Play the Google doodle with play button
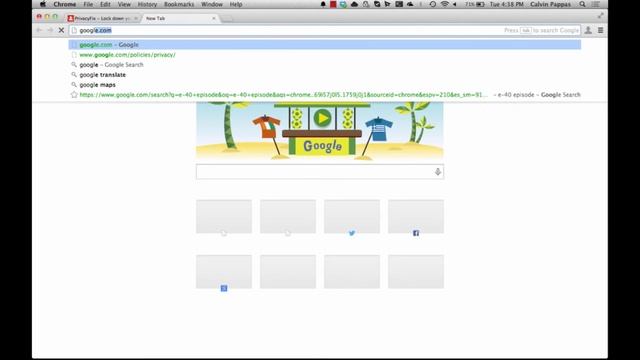 [322, 118]
